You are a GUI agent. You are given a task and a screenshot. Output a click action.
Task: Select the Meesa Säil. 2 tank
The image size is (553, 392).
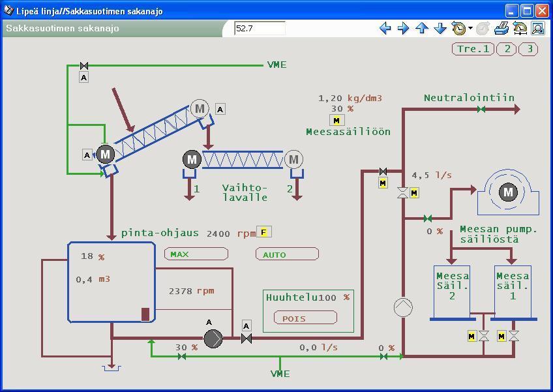(x=452, y=292)
